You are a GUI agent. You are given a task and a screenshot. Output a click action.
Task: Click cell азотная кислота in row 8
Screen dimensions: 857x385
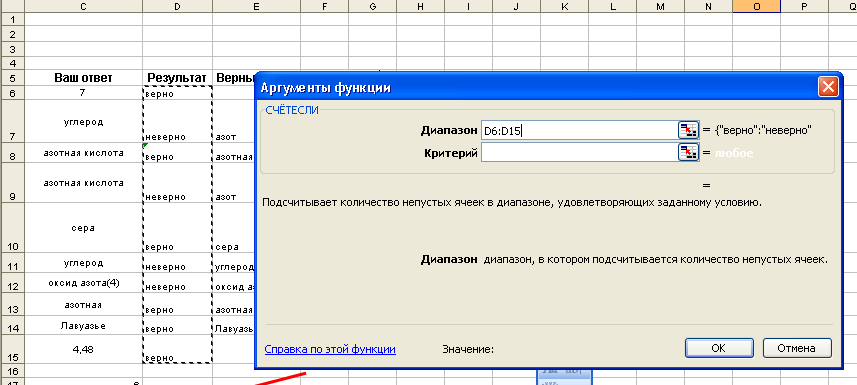coord(83,153)
